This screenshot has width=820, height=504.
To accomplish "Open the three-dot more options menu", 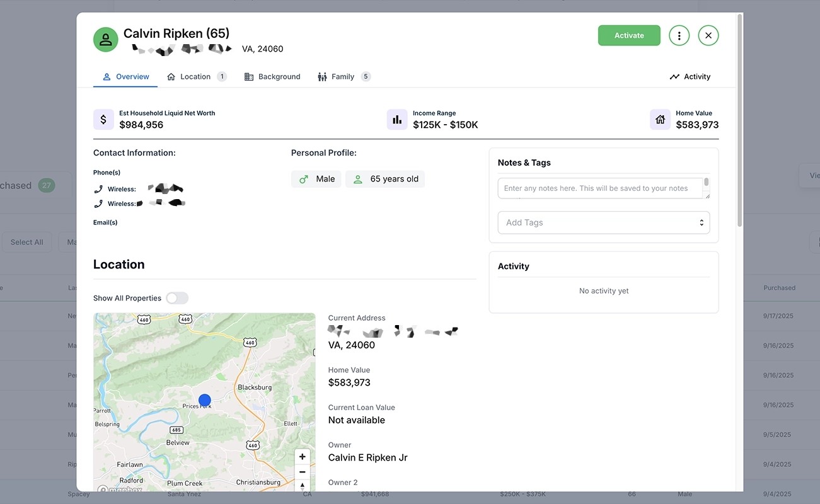I will coord(679,36).
